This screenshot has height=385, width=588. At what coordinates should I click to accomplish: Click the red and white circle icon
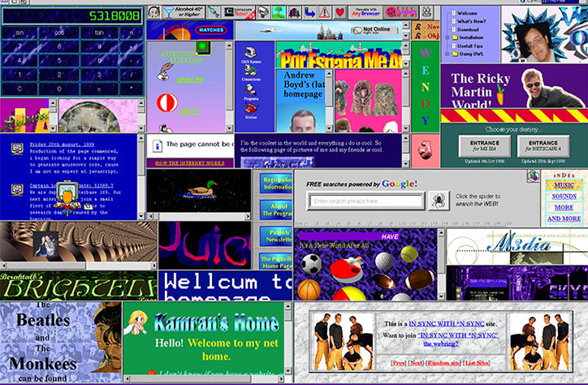(x=166, y=102)
